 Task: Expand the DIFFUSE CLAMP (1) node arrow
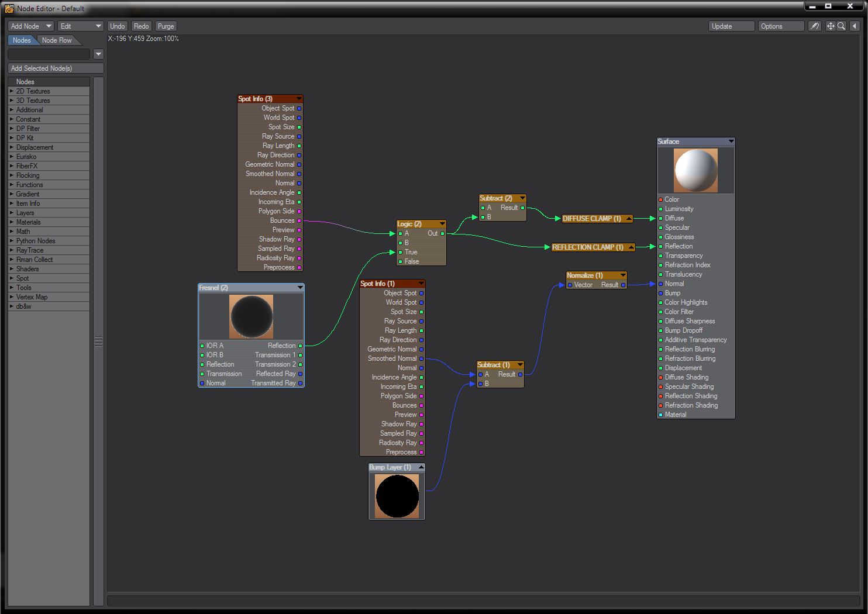(629, 219)
